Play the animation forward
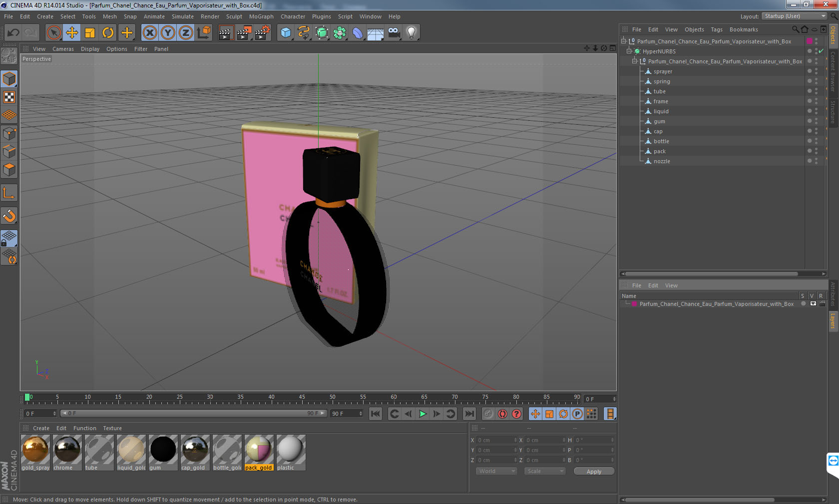This screenshot has height=504, width=839. [x=422, y=414]
